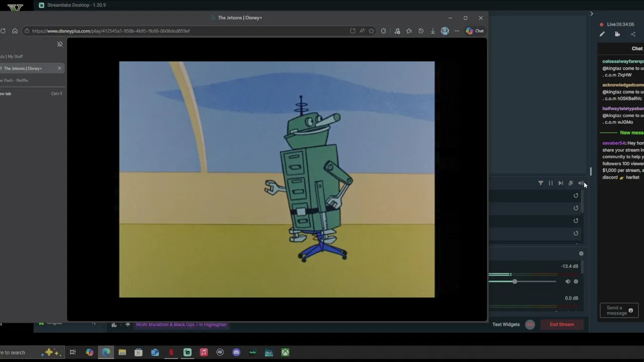644x362 pixels.
Task: Open File Explorer from the taskbar
Action: coord(122,352)
